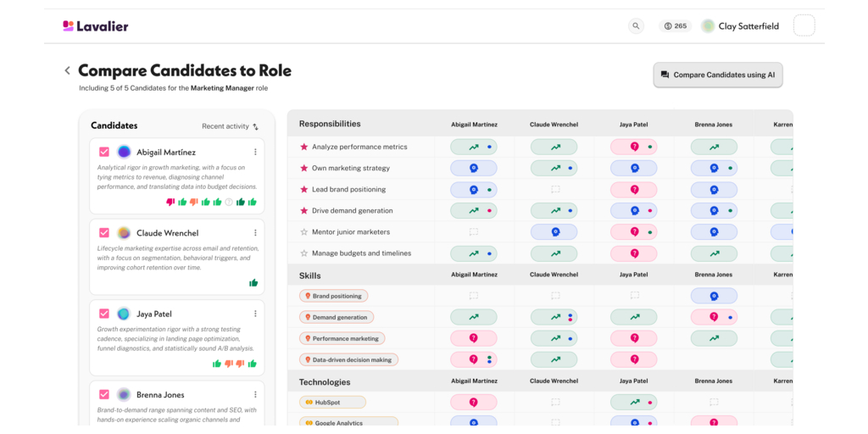Uncheck Claude Wrenchel candidate checkbox

[104, 232]
